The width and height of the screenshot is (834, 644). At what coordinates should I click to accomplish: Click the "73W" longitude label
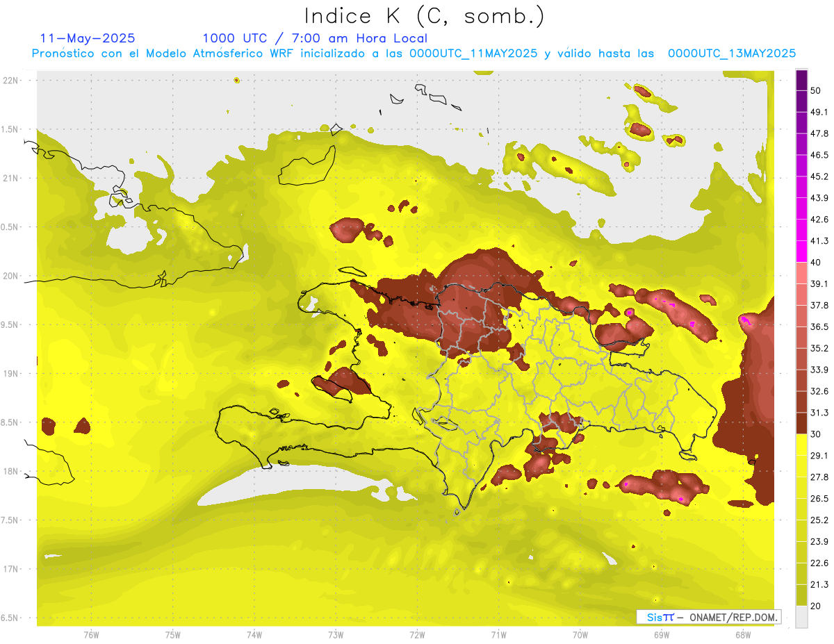pos(336,635)
